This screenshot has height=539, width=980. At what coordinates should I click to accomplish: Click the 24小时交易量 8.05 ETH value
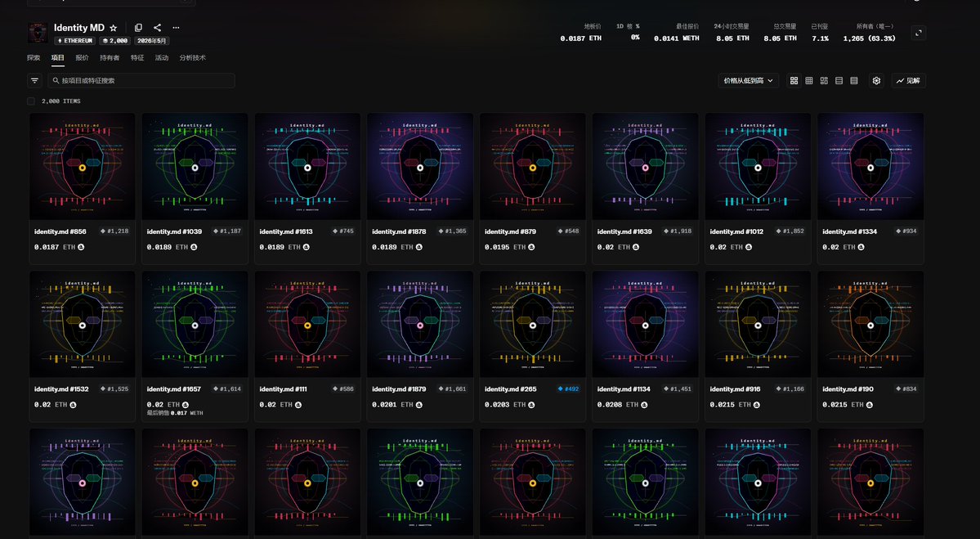(732, 38)
